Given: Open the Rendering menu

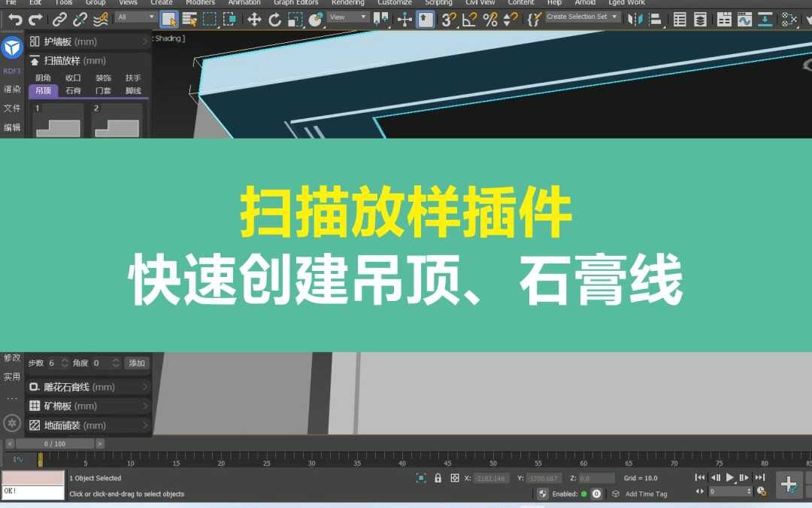Looking at the screenshot, I should (347, 2).
